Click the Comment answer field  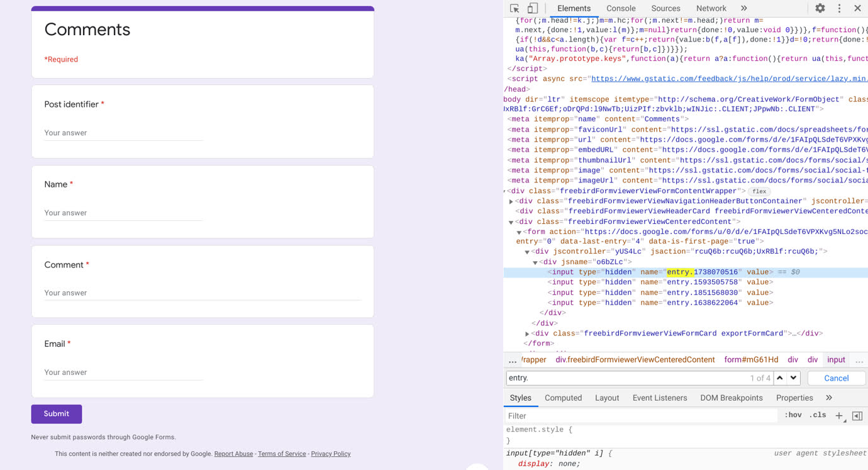point(203,293)
